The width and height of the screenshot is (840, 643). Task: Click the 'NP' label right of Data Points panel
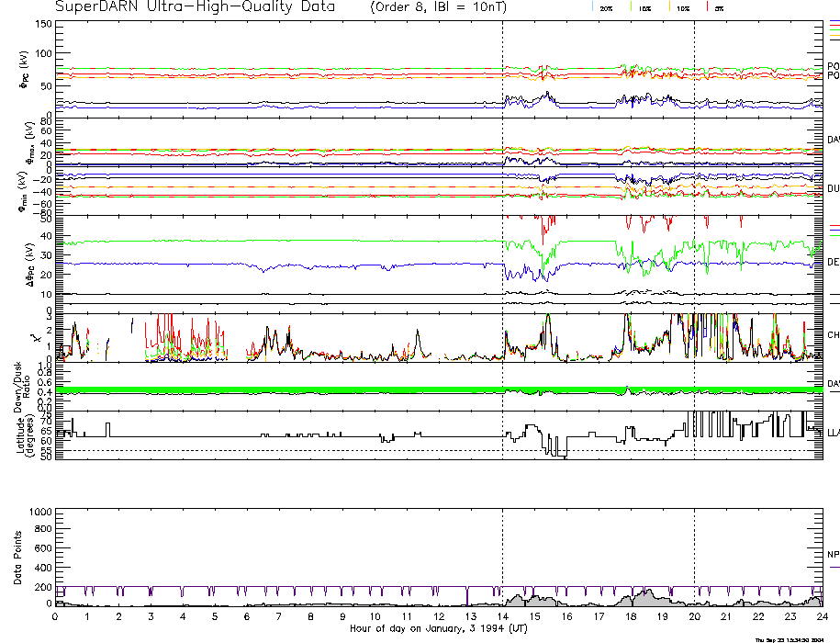(x=833, y=554)
